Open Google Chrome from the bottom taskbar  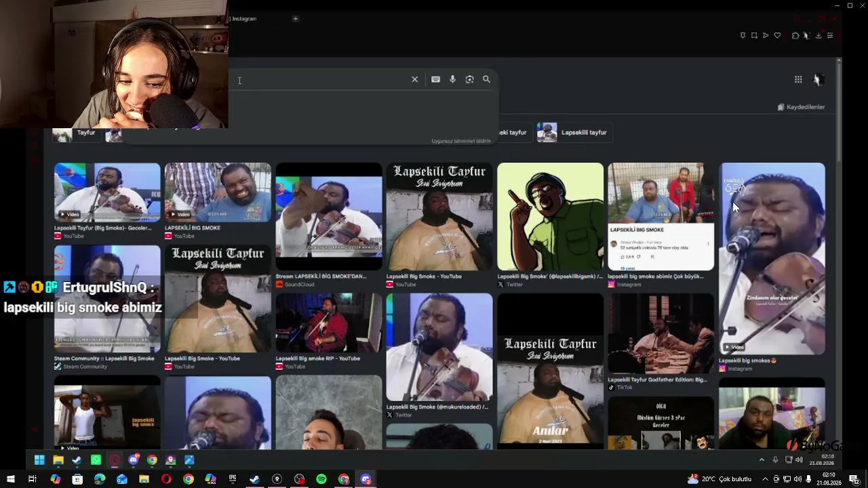[189, 479]
